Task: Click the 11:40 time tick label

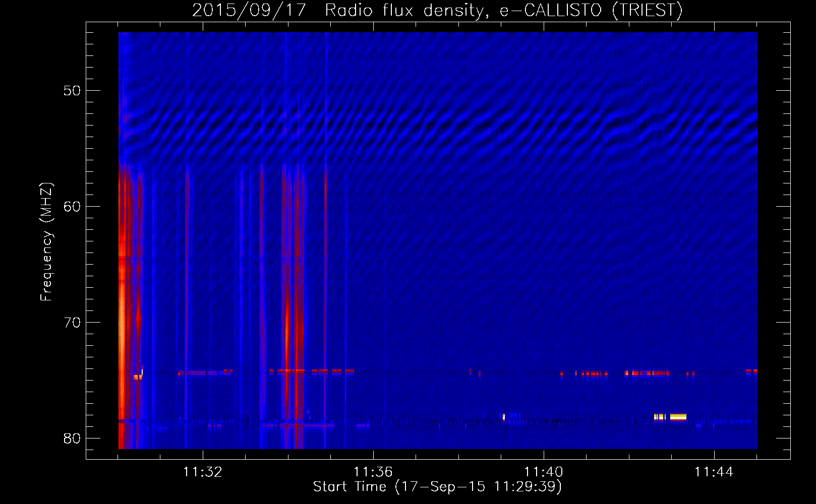Action: tap(543, 472)
